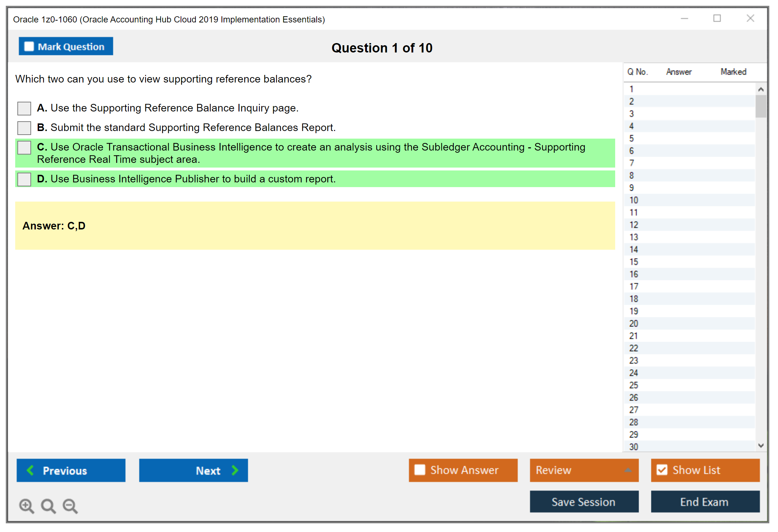Click the white square icon on Mark Question
The height and width of the screenshot is (532, 778).
tap(29, 46)
